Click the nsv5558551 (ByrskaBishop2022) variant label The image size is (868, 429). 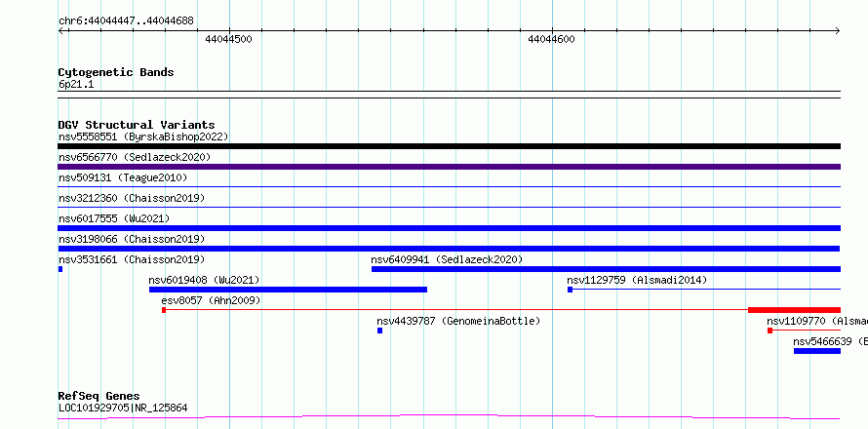pyautogui.click(x=143, y=136)
